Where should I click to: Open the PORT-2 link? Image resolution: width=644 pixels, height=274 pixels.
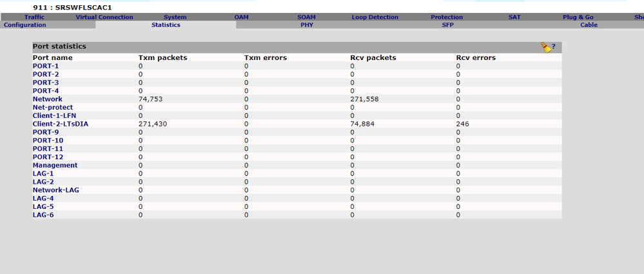point(46,74)
